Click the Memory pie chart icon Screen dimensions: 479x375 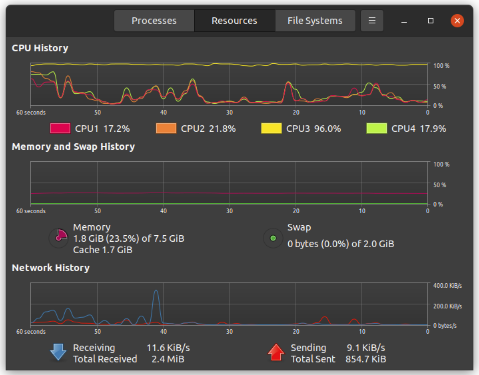tap(59, 238)
